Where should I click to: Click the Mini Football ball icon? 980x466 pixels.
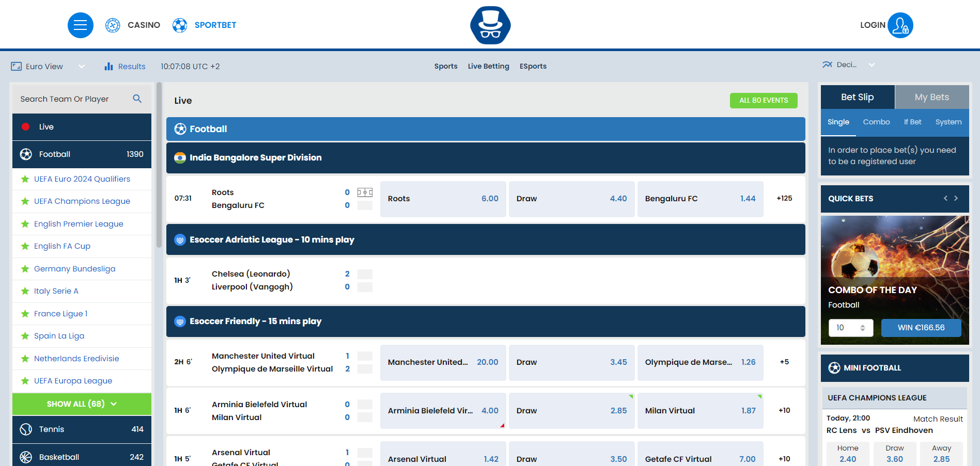pyautogui.click(x=834, y=368)
